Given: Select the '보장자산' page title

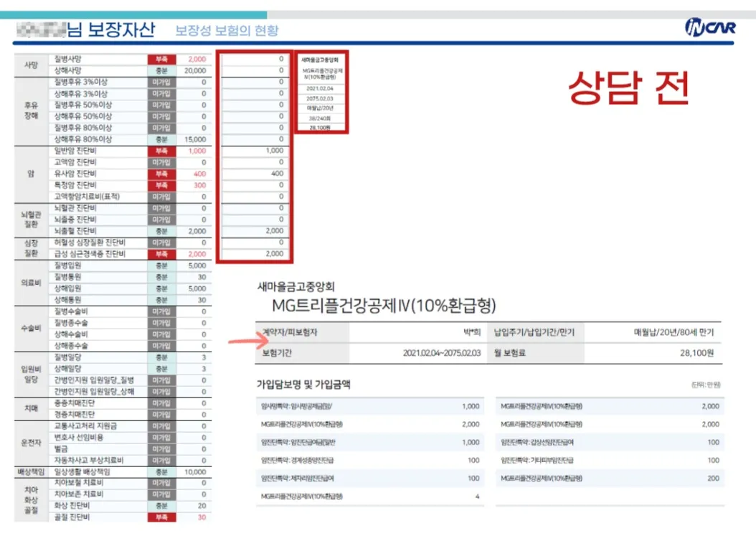Looking at the screenshot, I should 121,30.
